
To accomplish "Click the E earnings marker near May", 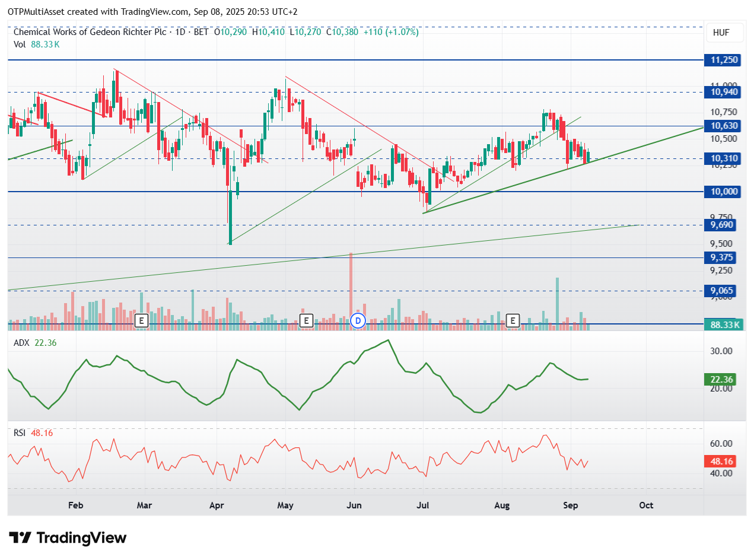I will coord(306,321).
